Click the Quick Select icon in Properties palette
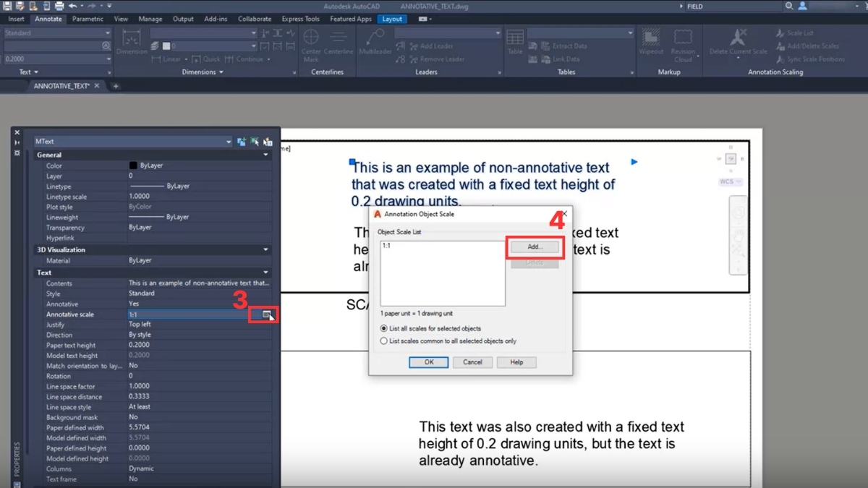The image size is (868, 488). pos(268,142)
